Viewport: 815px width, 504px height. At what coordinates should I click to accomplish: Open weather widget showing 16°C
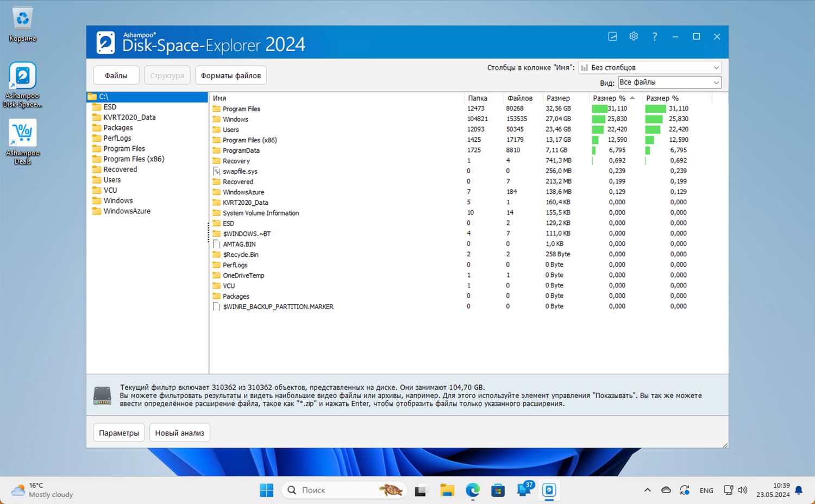click(42, 490)
